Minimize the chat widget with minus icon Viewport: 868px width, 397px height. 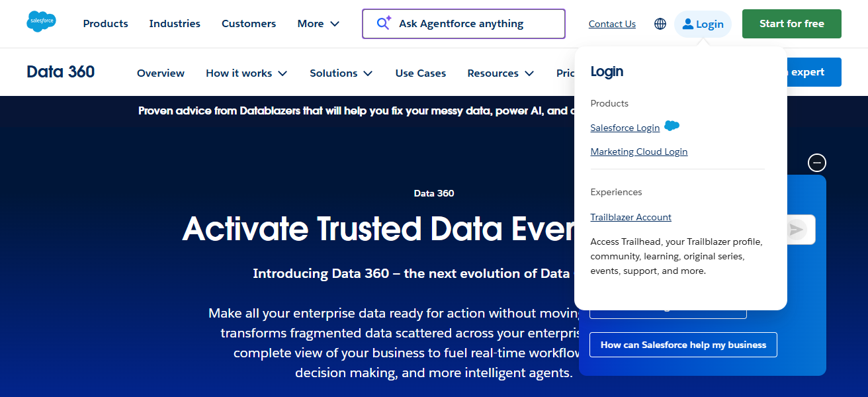pos(817,163)
